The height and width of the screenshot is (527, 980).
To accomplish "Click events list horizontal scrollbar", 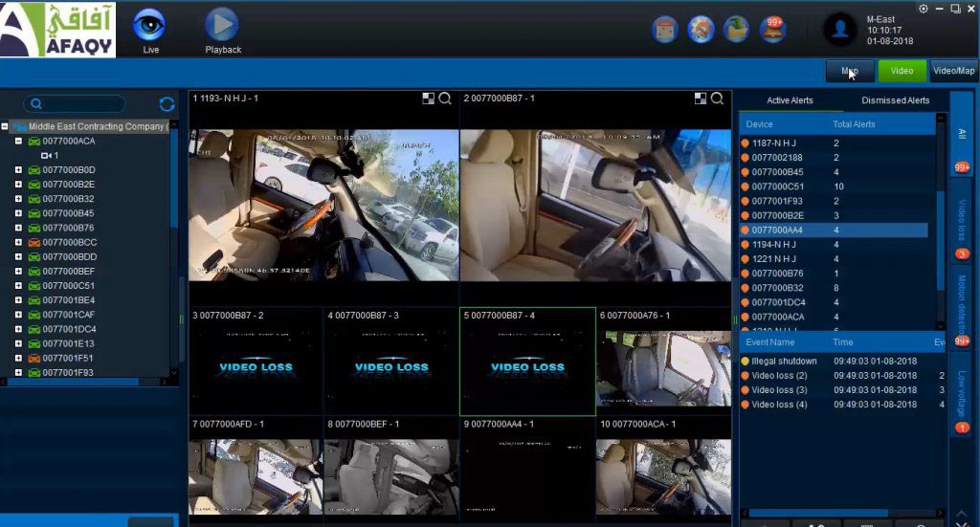I will [818, 514].
